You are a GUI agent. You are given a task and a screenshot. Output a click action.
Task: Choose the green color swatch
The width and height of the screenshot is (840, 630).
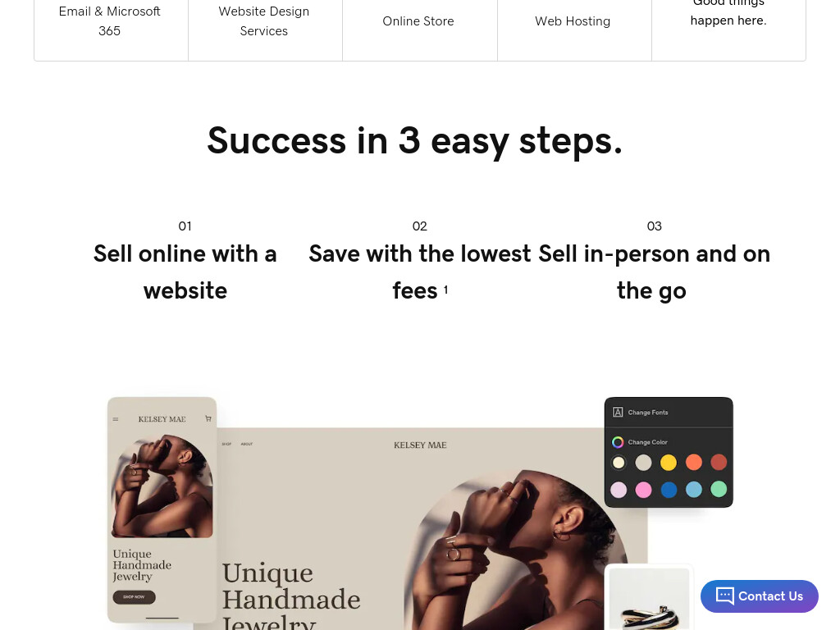(719, 489)
